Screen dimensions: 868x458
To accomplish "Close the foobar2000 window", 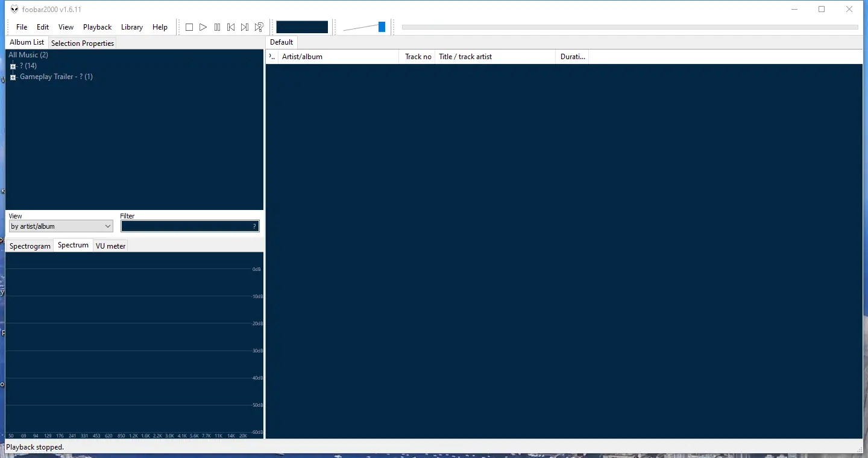I will point(849,9).
